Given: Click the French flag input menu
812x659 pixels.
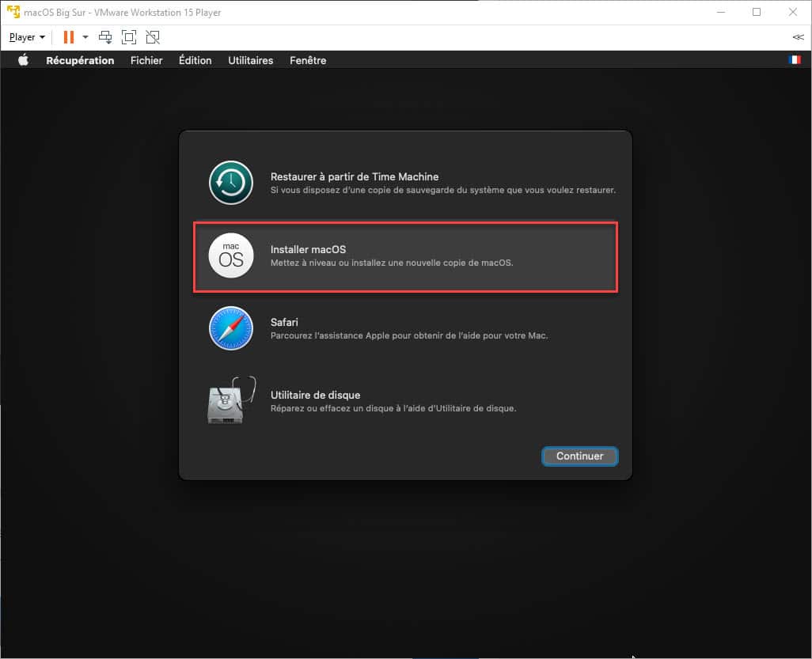Looking at the screenshot, I should tap(795, 60).
